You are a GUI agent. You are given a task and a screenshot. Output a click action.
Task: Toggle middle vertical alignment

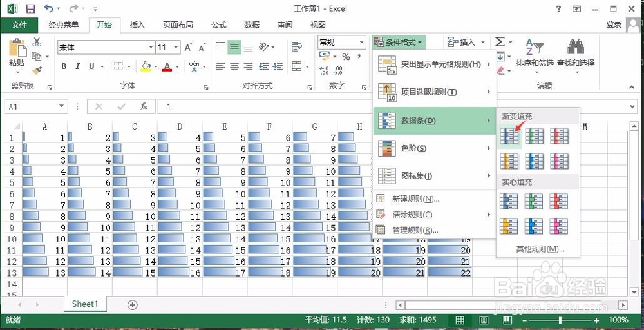pyautogui.click(x=234, y=47)
